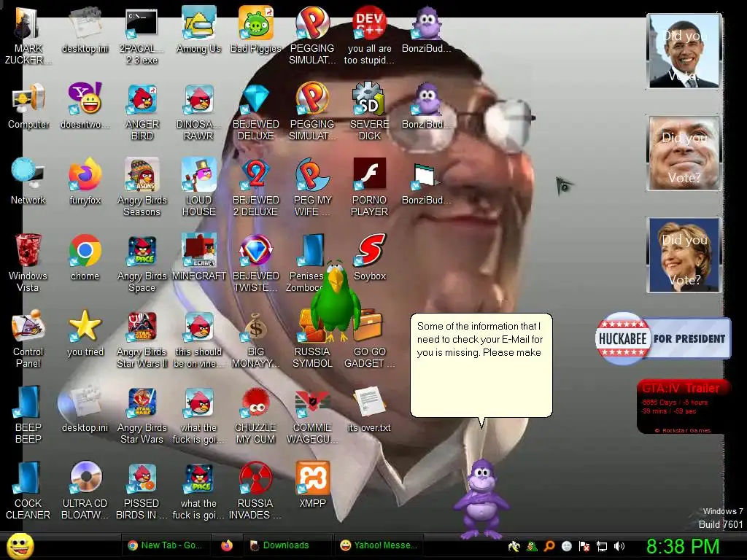Viewport: 747px width, 560px height.
Task: Click the Obama 'Did you Vote?' gadget
Action: (684, 51)
